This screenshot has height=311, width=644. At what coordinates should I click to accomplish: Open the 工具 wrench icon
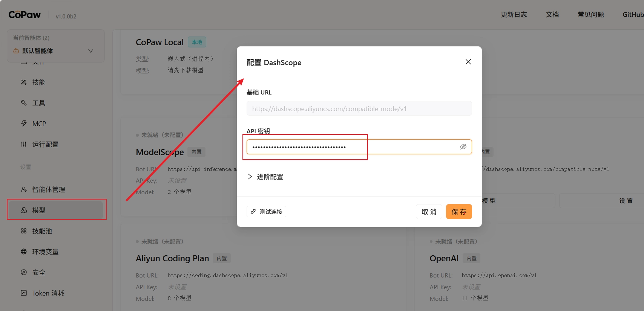(24, 103)
